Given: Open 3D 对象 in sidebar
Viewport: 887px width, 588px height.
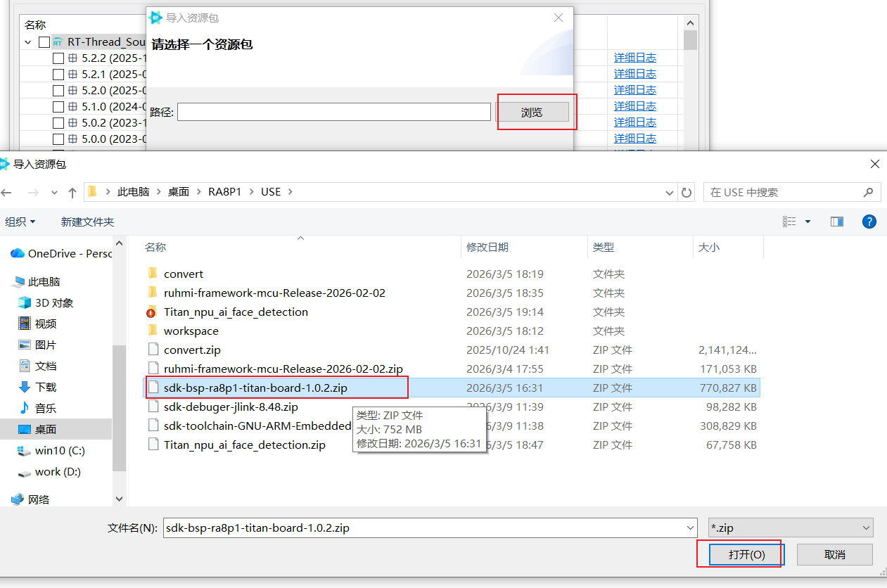Looking at the screenshot, I should 46,302.
